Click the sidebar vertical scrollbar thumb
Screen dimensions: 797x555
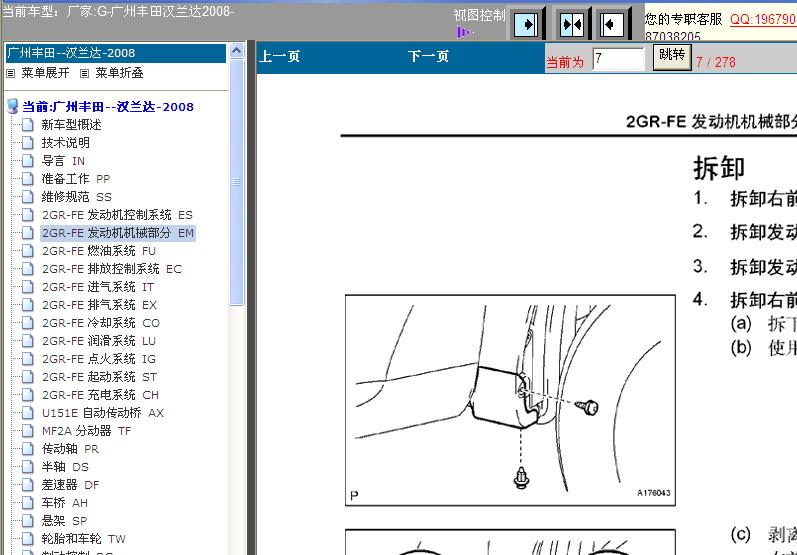click(x=236, y=182)
